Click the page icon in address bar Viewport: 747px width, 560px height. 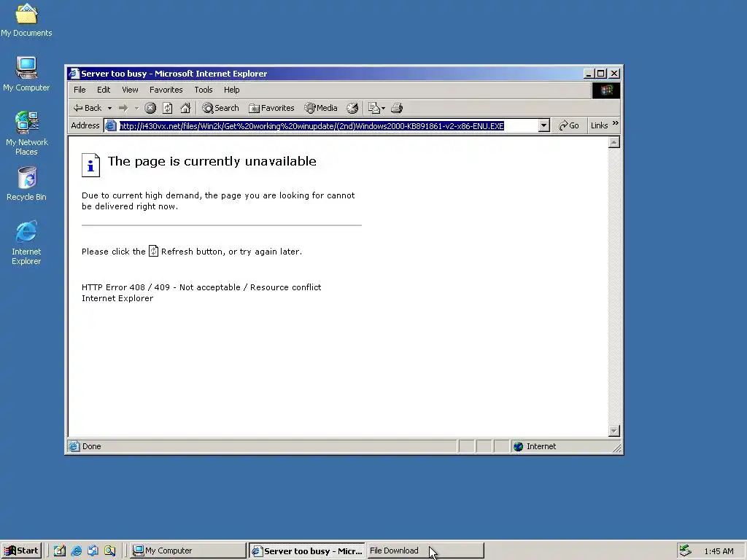tap(111, 125)
